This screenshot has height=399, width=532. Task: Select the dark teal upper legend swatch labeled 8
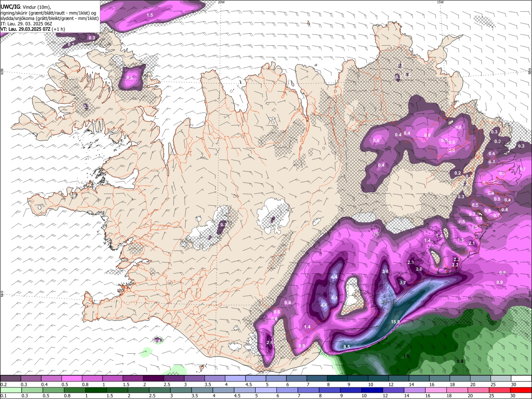point(337,379)
